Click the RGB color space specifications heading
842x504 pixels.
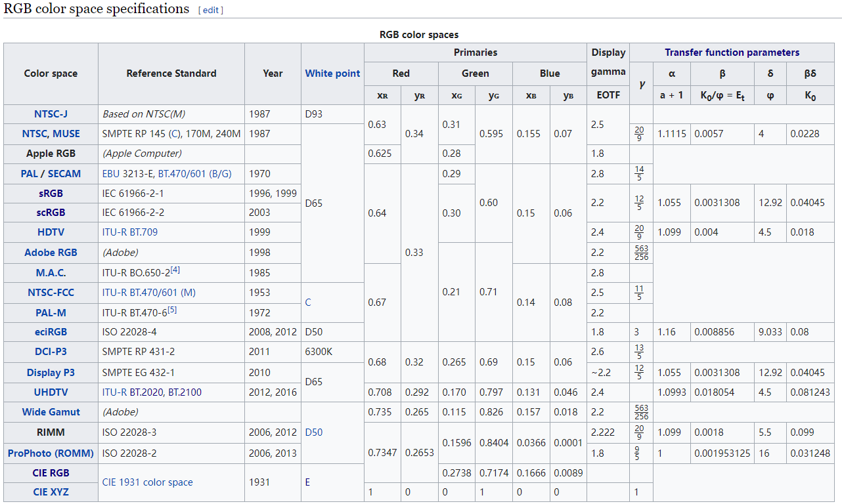[x=97, y=9]
